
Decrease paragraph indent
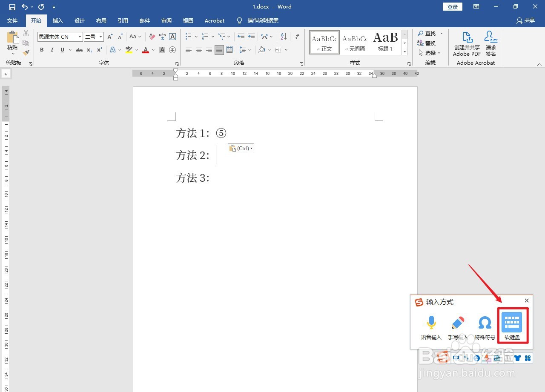coord(241,37)
